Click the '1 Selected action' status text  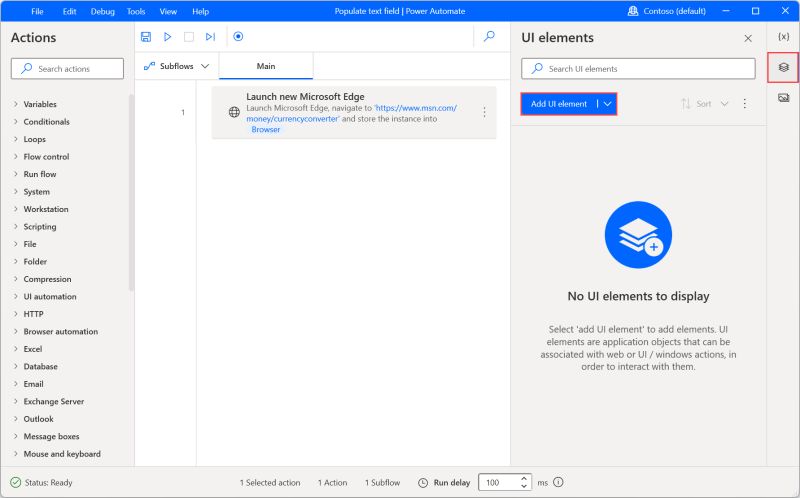(270, 483)
